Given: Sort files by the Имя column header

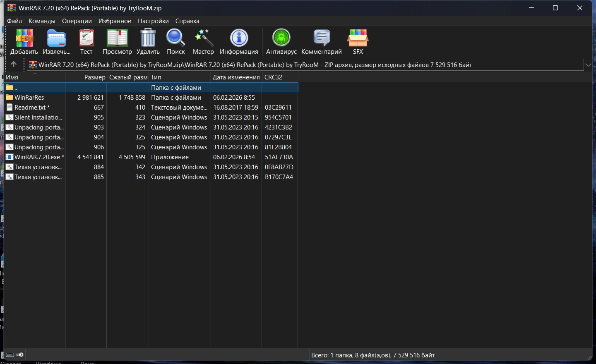Looking at the screenshot, I should [x=35, y=77].
